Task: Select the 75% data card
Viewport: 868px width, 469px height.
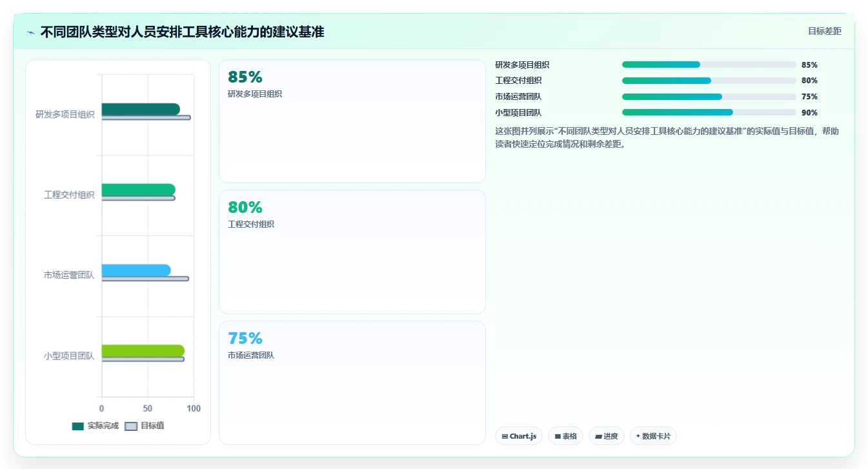Action: (352, 383)
